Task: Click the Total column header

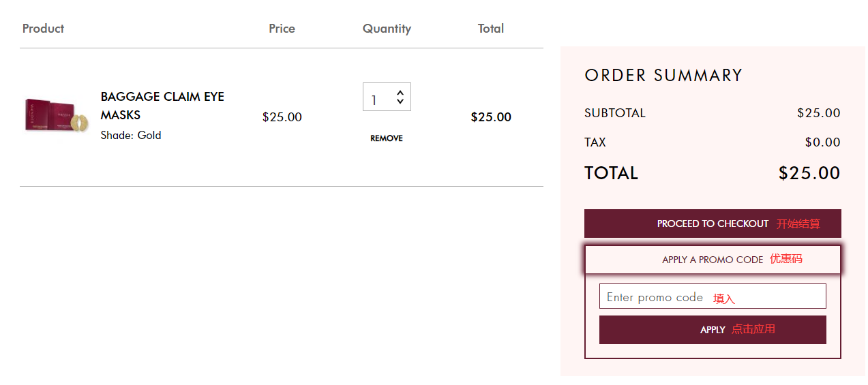Action: pos(491,29)
